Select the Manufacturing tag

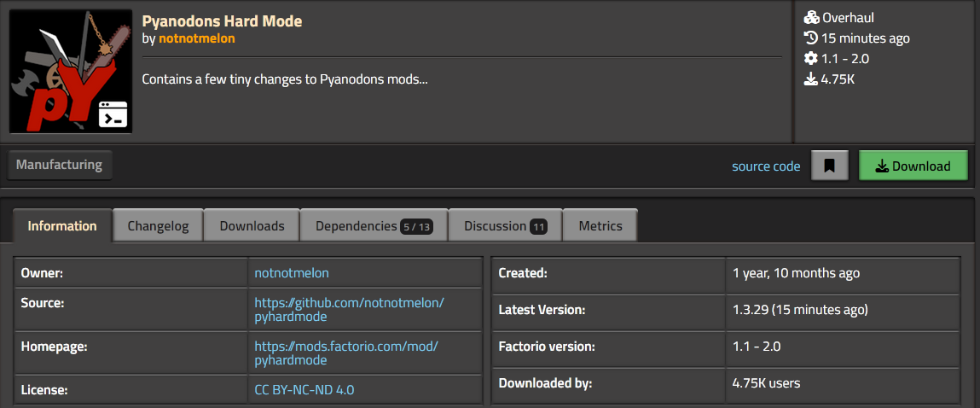pos(60,166)
